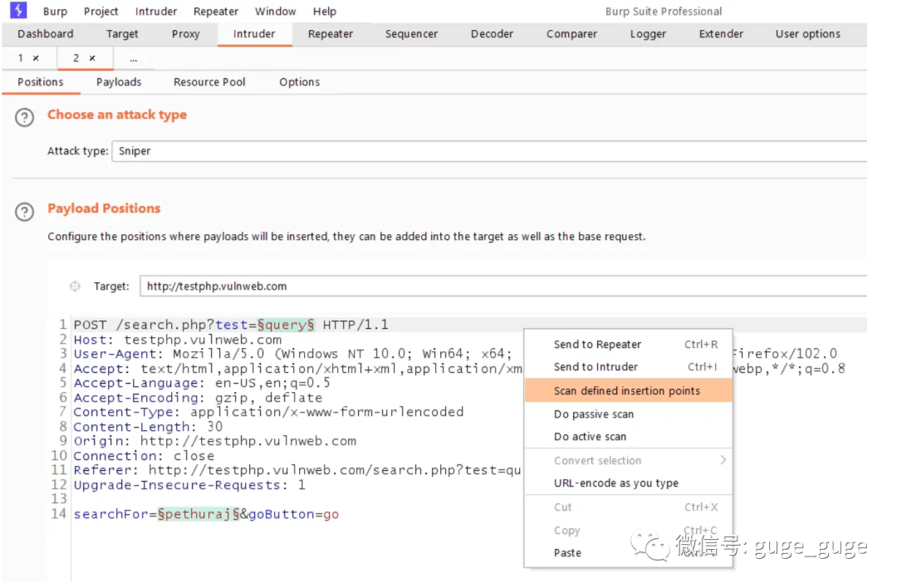This screenshot has height=588, width=897.
Task: Close Intruder attack tab 1
Action: coord(36,58)
